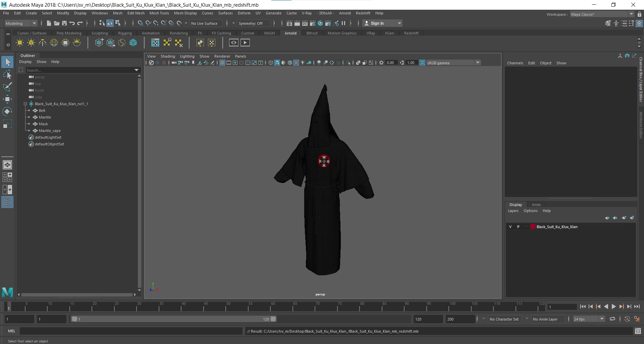Image resolution: width=644 pixels, height=344 pixels.
Task: Toggle visibility V of Black_Suit_Ku_Klux_Klan layer
Action: (510, 227)
